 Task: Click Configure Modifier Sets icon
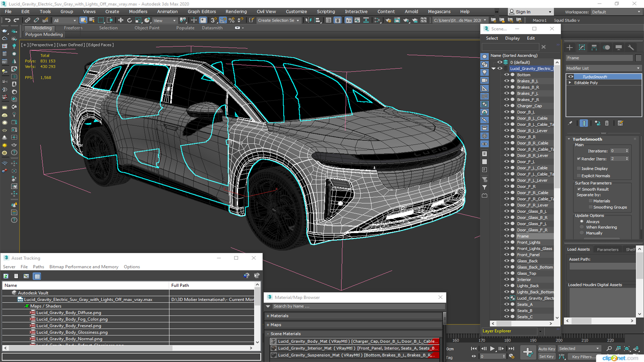click(620, 123)
